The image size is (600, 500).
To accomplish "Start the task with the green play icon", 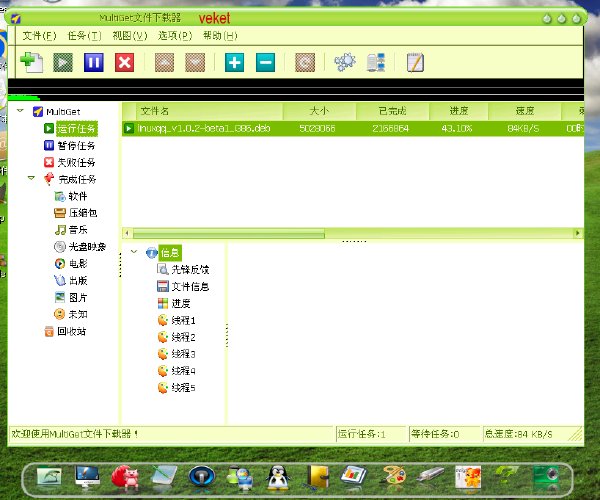I will point(63,62).
